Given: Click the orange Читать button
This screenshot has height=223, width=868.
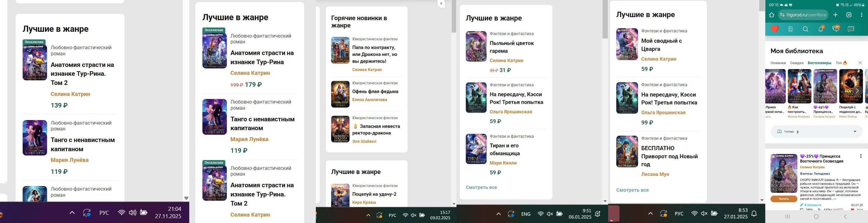Looking at the screenshot, I should 783,199.
